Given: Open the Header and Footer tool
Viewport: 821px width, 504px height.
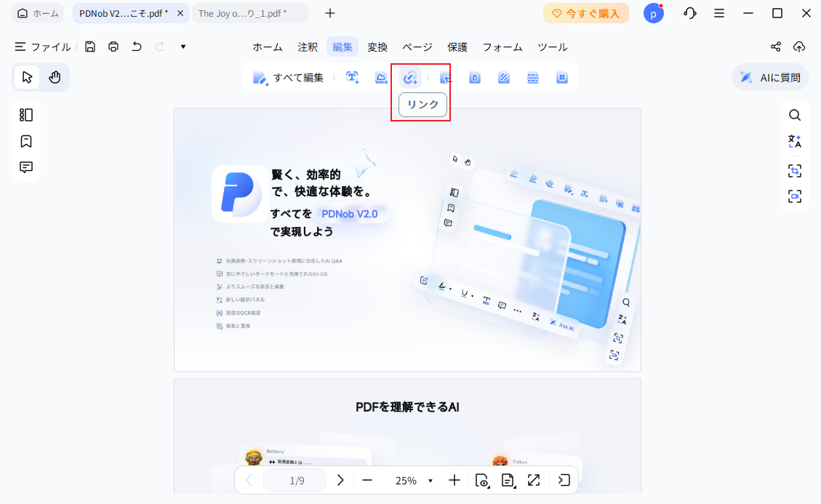Looking at the screenshot, I should 532,77.
